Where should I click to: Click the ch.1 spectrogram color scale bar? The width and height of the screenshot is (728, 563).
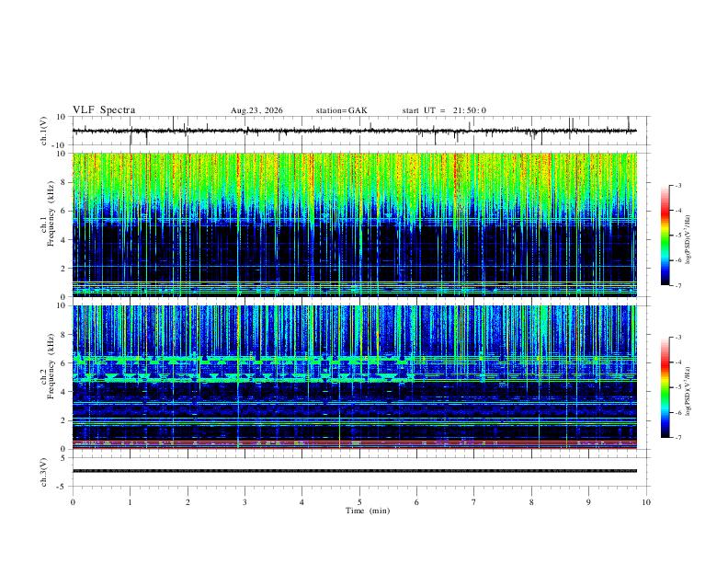tap(665, 236)
